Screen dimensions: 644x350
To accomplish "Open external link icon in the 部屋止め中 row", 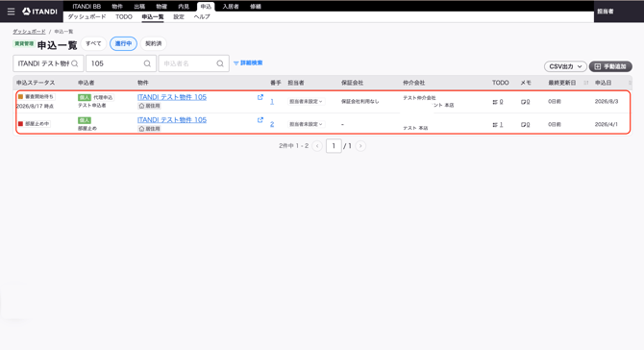I will pos(260,120).
